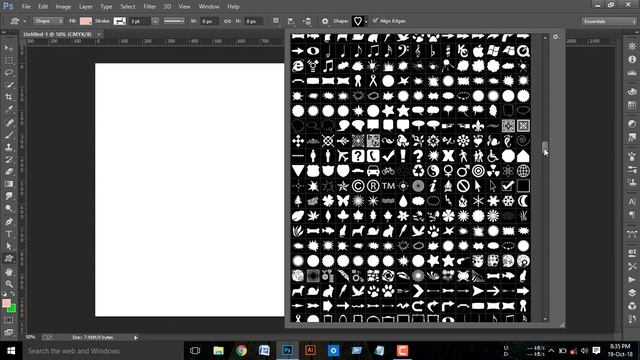Pick the Apple logo shape
This screenshot has height=360, width=640.
pos(478,51)
